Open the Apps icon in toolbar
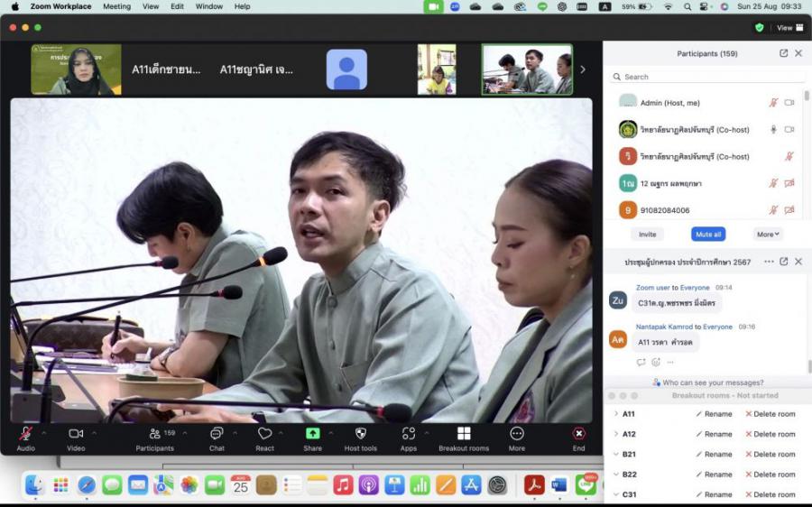This screenshot has width=812, height=507. coord(408,434)
